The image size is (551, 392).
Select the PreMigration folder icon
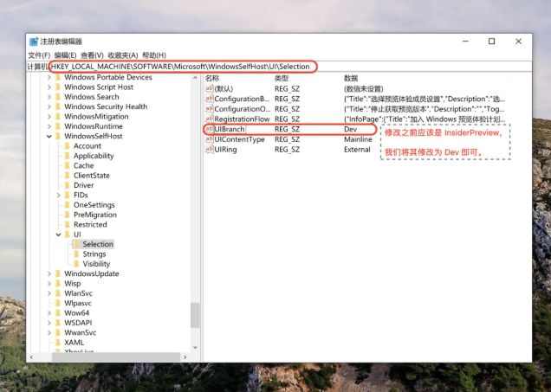point(68,215)
